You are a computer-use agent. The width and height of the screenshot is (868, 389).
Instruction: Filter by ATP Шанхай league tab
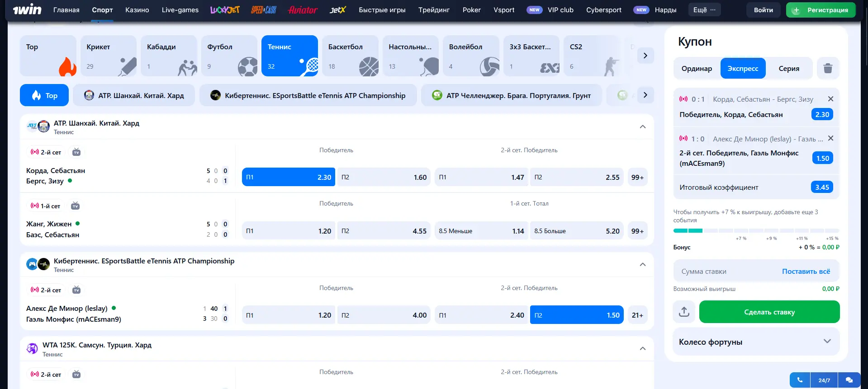(134, 95)
